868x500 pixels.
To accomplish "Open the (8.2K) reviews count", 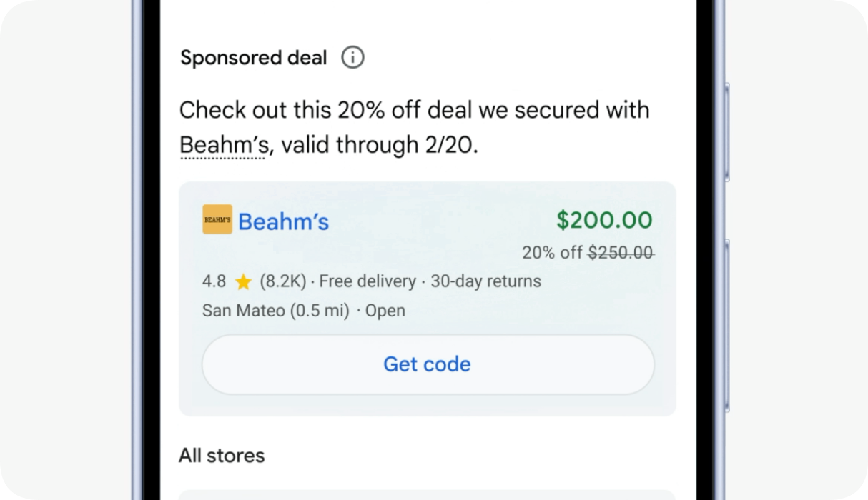I will (x=282, y=282).
